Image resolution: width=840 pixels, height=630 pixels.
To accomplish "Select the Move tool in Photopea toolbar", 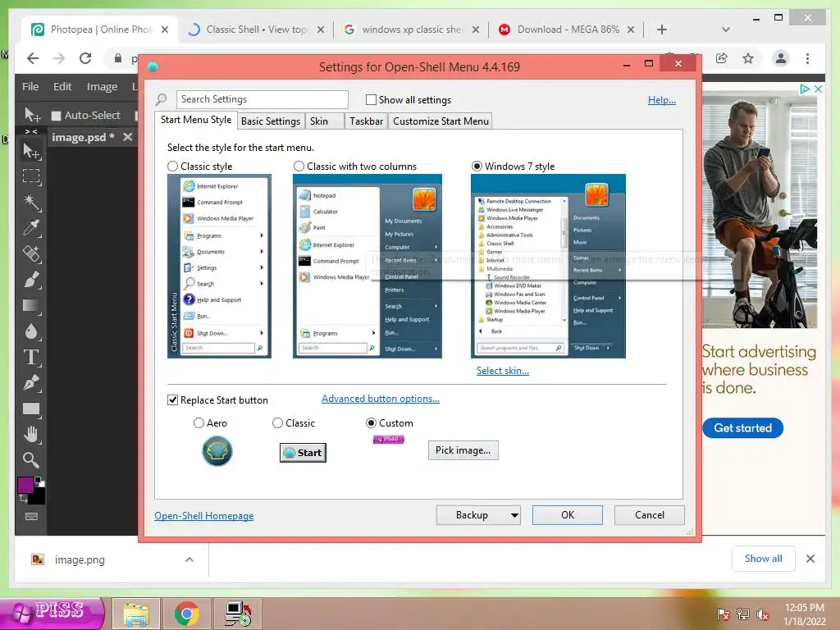I will pyautogui.click(x=31, y=152).
